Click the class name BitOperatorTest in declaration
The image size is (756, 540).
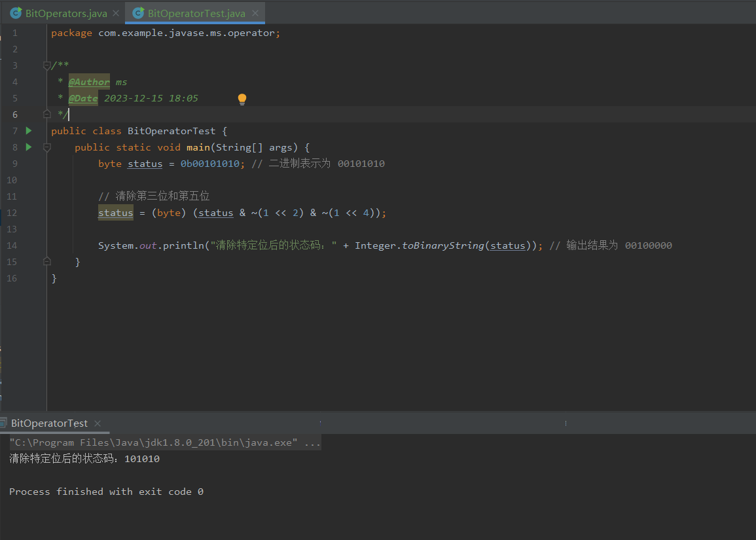pyautogui.click(x=171, y=131)
